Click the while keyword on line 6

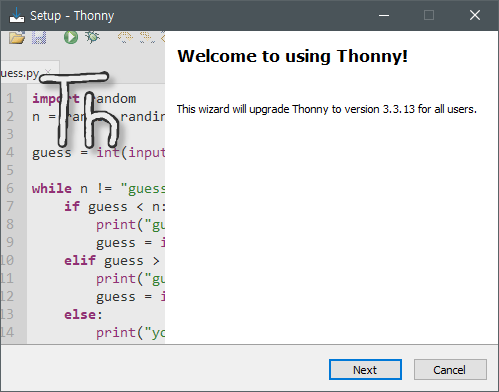(x=52, y=189)
